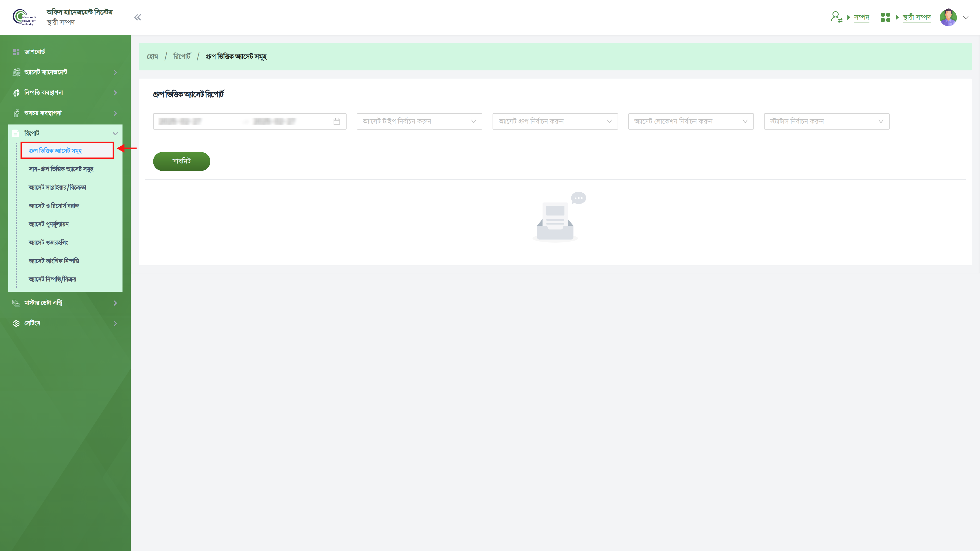
Task: Open অ্যাসেট গ্রুপ নির্বাচন করুন dropdown
Action: click(x=555, y=121)
